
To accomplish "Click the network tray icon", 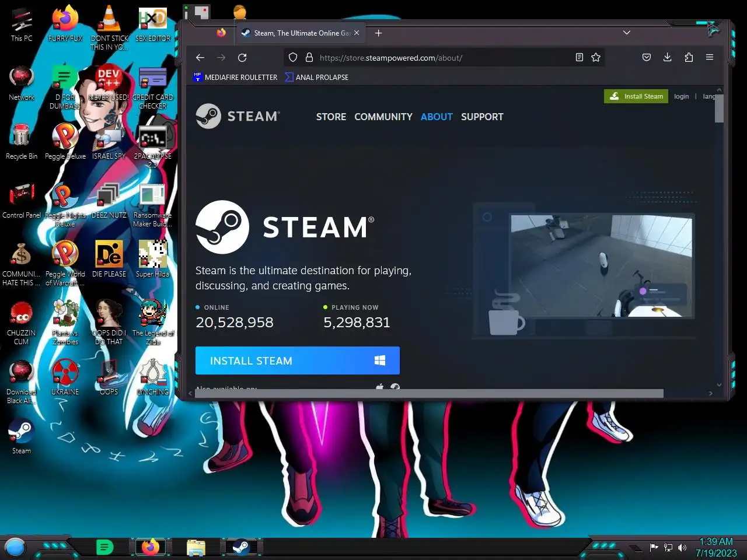I will (668, 547).
